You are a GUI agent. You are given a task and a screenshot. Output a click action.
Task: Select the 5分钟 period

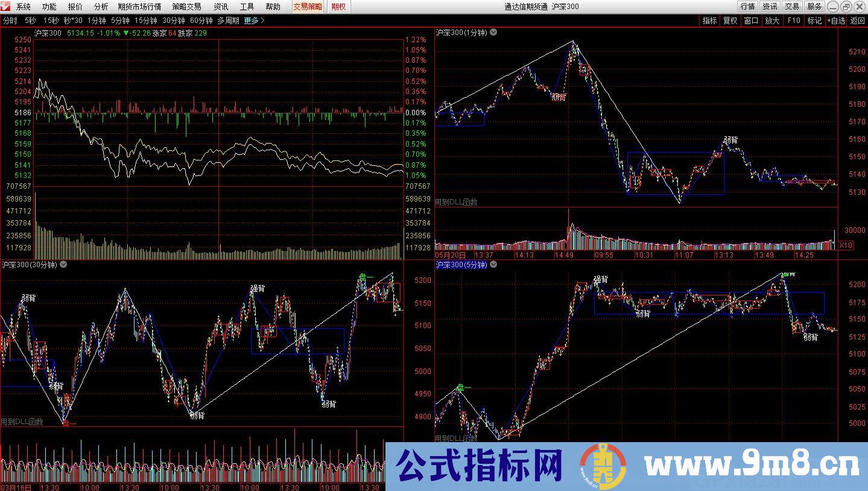(120, 21)
